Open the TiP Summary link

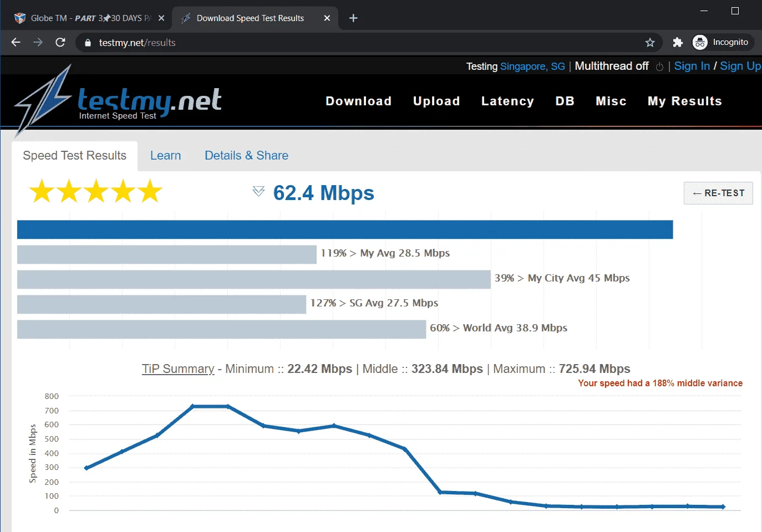178,369
